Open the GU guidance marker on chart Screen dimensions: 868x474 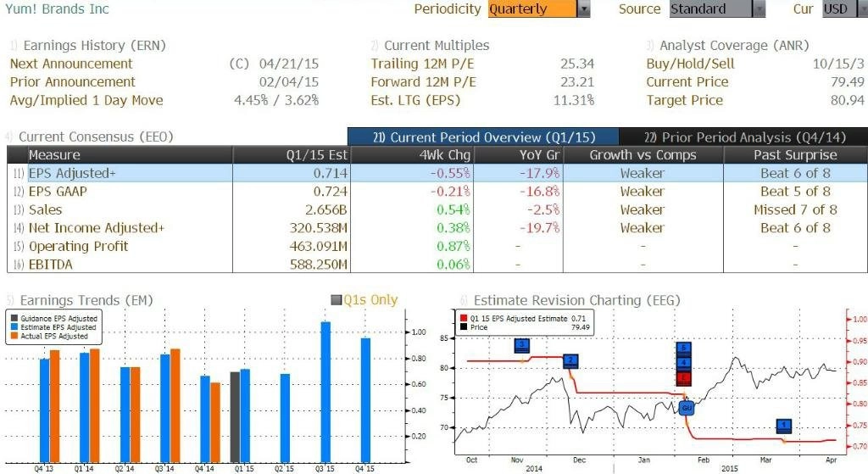687,408
